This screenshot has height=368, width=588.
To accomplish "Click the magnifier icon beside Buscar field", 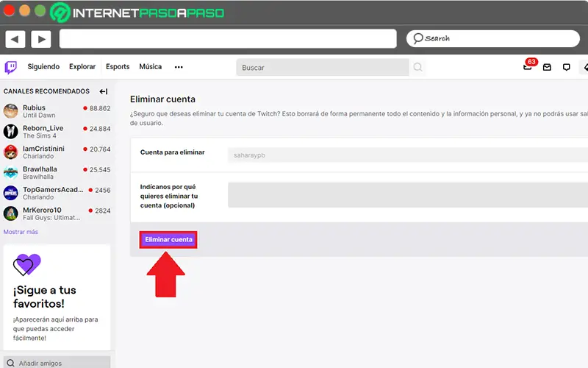I will point(417,67).
